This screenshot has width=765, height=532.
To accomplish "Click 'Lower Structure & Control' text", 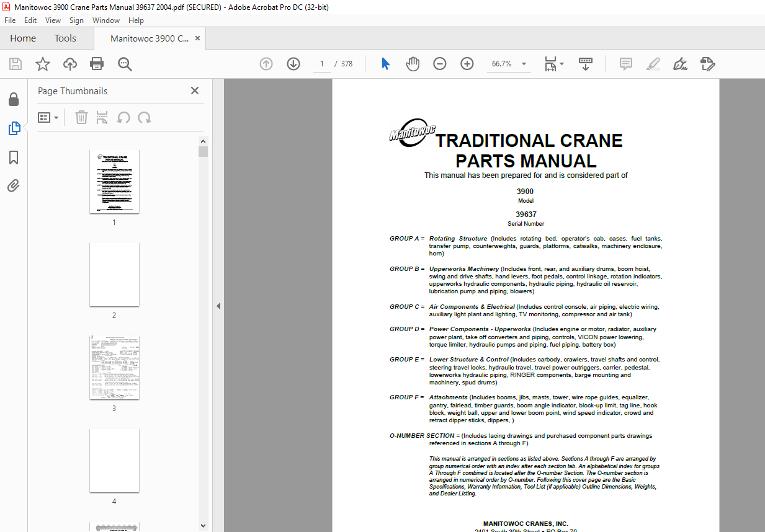I will point(469,360).
